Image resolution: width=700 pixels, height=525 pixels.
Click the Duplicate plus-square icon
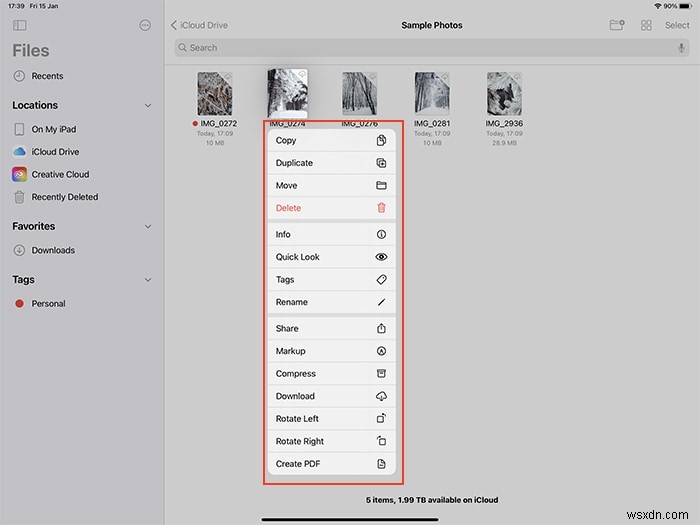point(381,163)
